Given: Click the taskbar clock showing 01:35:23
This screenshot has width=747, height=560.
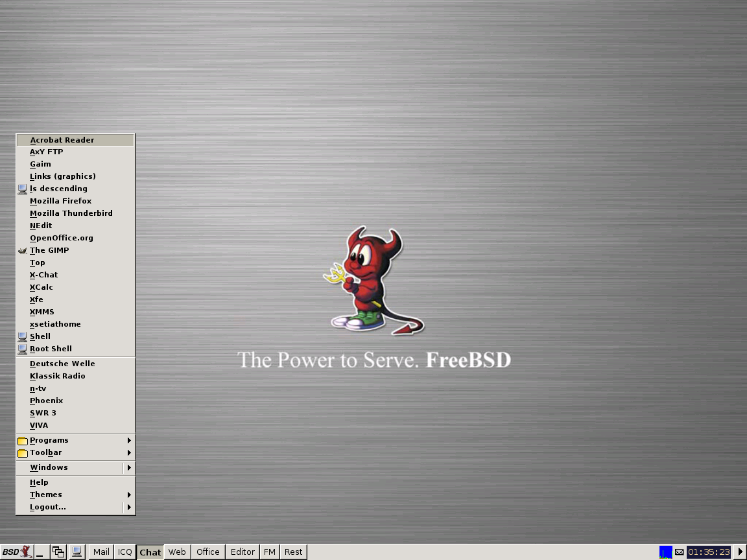Looking at the screenshot, I should (x=709, y=552).
